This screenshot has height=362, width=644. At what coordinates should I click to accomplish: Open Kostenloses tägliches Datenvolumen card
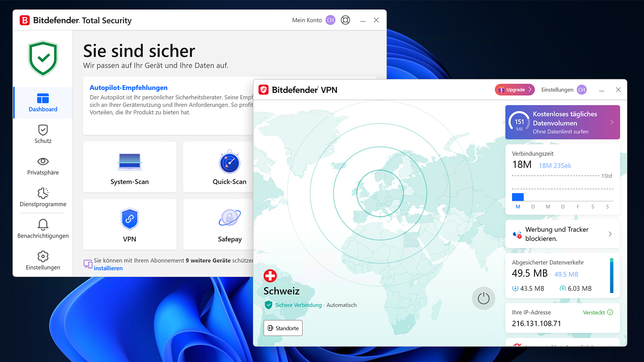[563, 122]
